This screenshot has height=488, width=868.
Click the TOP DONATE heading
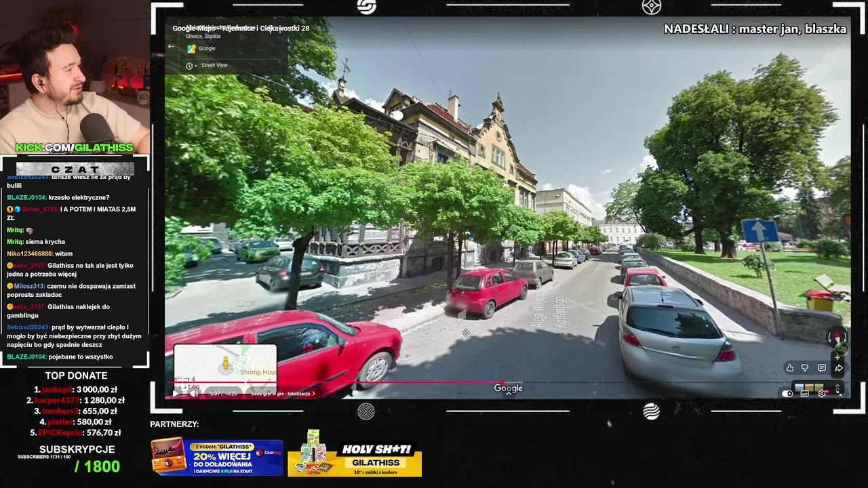pyautogui.click(x=76, y=375)
